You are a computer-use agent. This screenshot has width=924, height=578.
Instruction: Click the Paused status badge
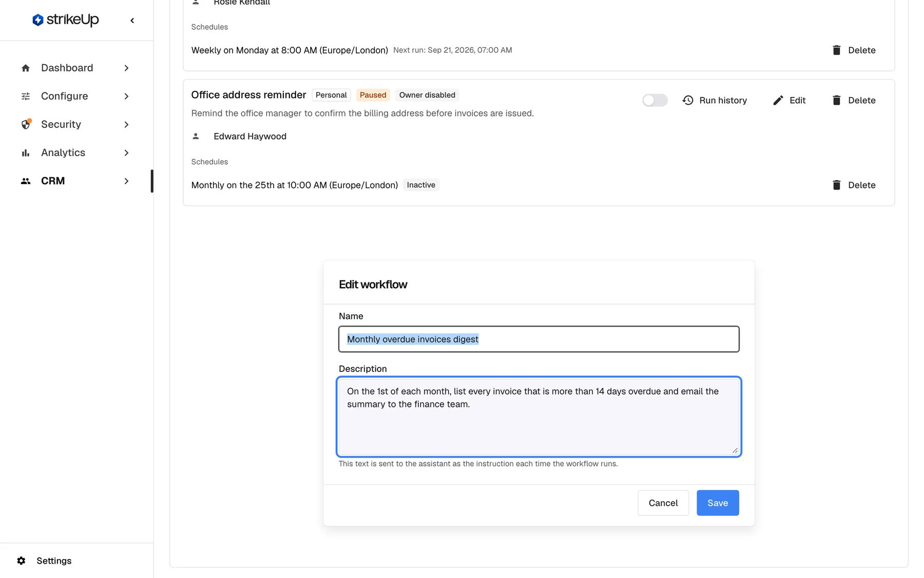click(373, 95)
